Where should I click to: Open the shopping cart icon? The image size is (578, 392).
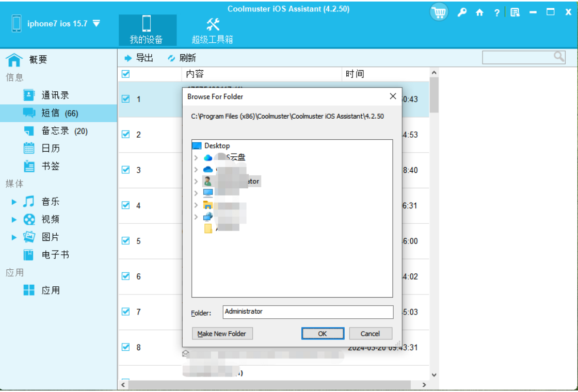(439, 11)
